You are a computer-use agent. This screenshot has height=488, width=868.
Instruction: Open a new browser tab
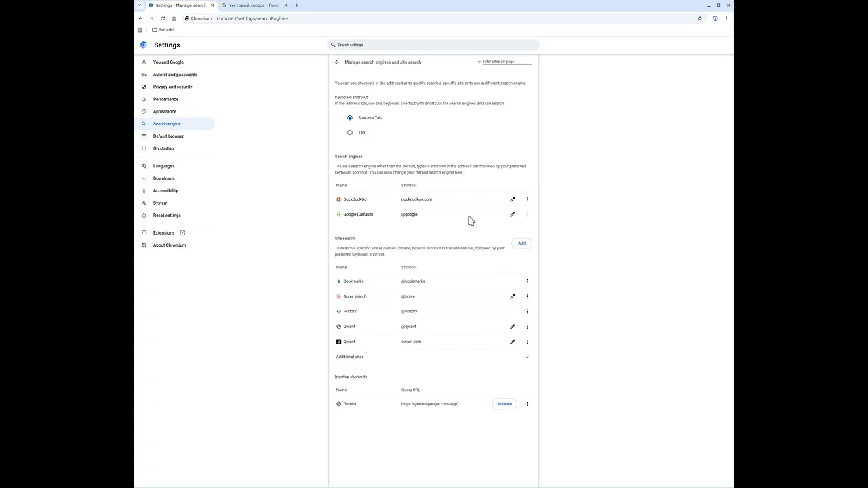click(296, 5)
